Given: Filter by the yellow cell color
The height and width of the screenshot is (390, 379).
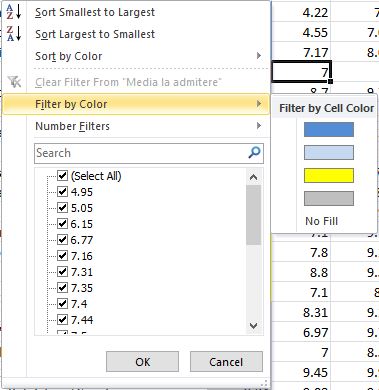Looking at the screenshot, I should tap(329, 175).
